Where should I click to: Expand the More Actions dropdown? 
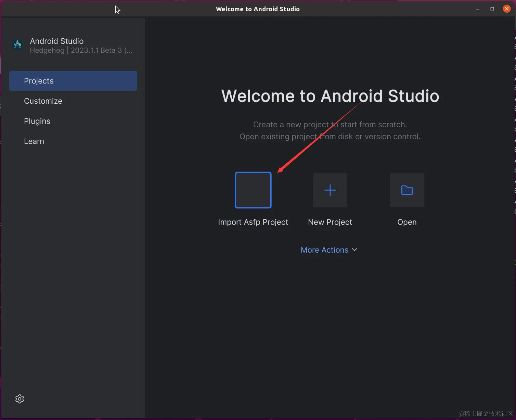coord(328,250)
